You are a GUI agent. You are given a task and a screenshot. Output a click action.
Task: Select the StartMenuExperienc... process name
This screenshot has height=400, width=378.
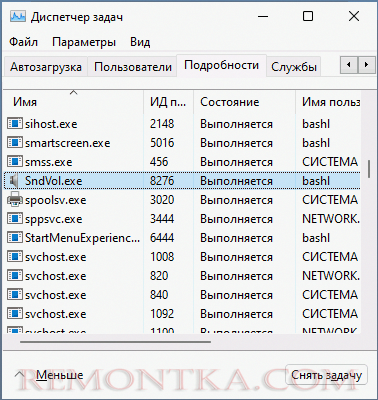click(82, 238)
